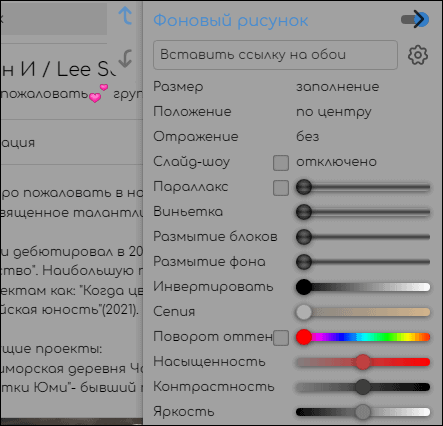Click the Размытие блоков slider

click(x=363, y=237)
